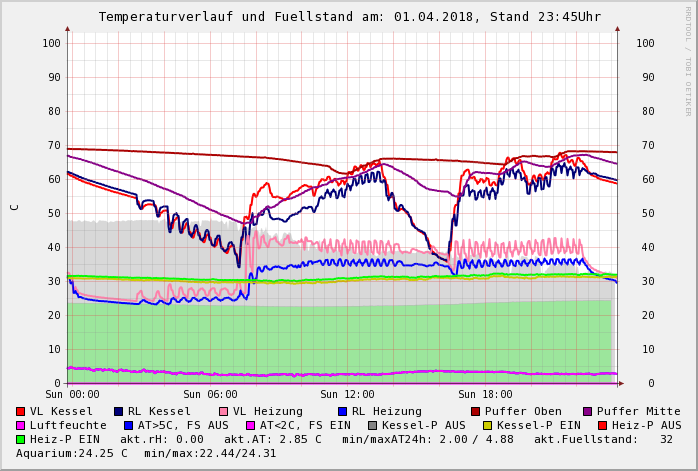
Task: Click the gray Kessel-P AUS legend swatch
Action: [372, 425]
